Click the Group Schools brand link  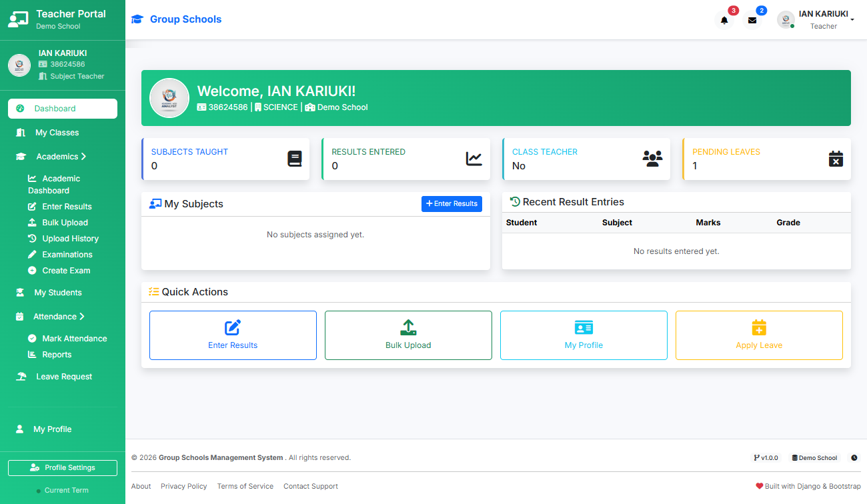click(x=176, y=19)
